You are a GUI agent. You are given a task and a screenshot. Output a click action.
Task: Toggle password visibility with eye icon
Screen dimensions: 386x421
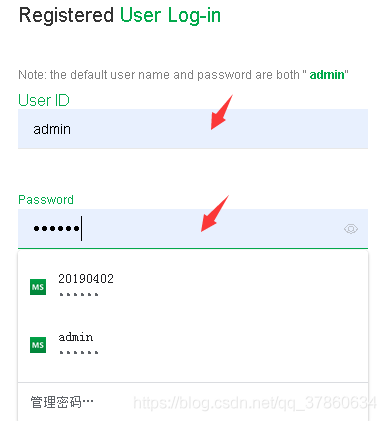[351, 229]
